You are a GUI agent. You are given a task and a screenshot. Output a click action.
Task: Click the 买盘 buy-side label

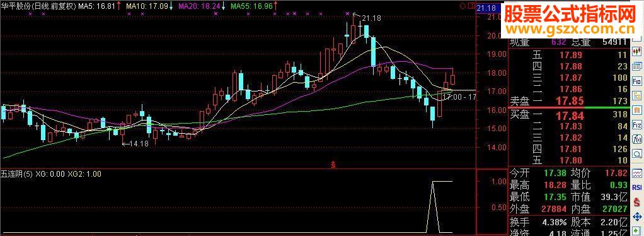pyautogui.click(x=520, y=115)
